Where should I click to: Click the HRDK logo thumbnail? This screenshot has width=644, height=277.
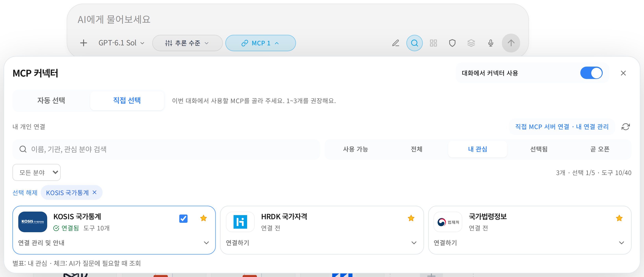coord(240,222)
